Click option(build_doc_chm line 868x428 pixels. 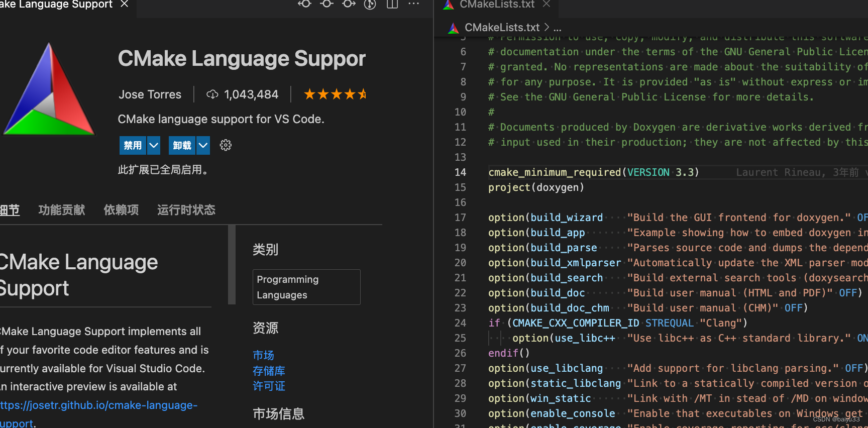pyautogui.click(x=648, y=308)
